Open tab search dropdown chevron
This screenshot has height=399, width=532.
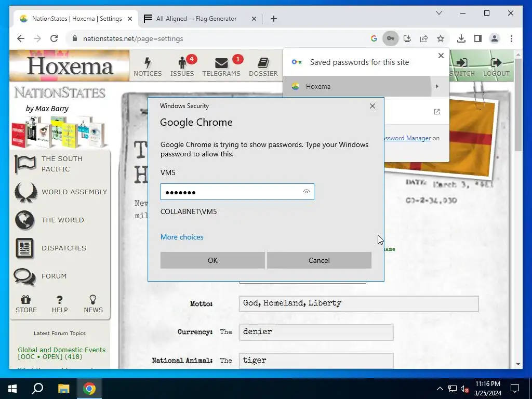[x=438, y=13]
